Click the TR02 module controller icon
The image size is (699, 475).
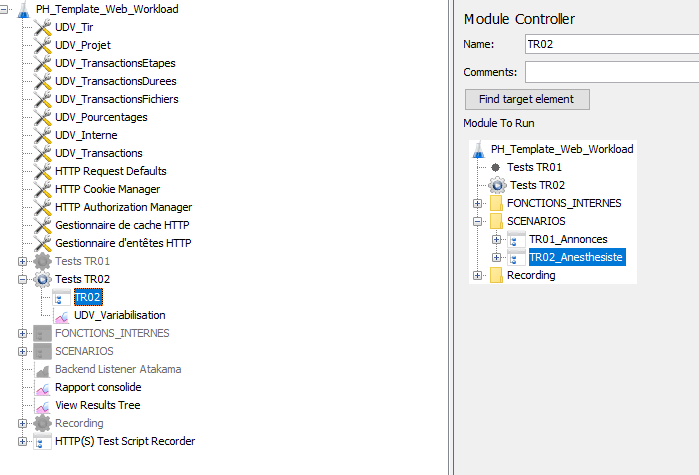62,297
